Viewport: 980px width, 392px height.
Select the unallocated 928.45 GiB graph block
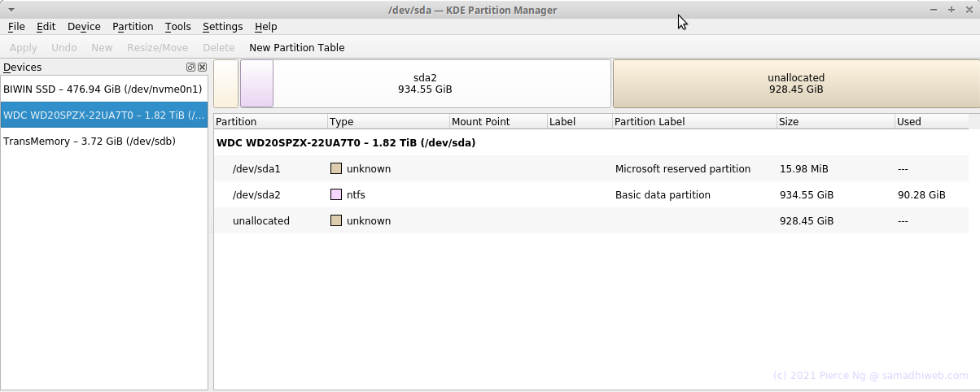tap(795, 84)
